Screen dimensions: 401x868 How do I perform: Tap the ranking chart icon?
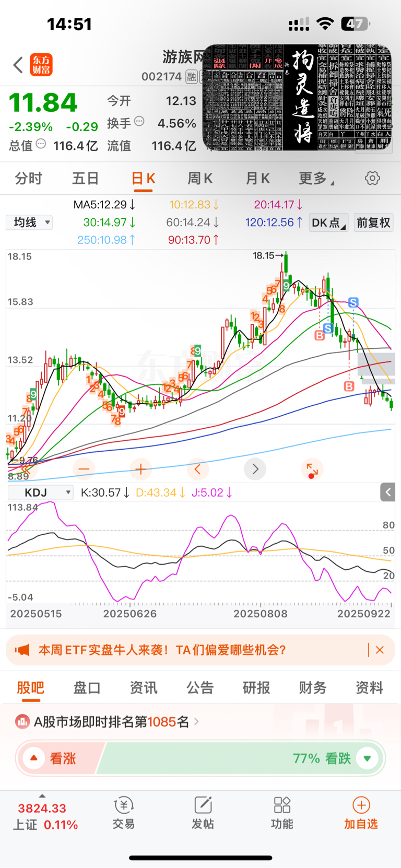click(x=22, y=722)
